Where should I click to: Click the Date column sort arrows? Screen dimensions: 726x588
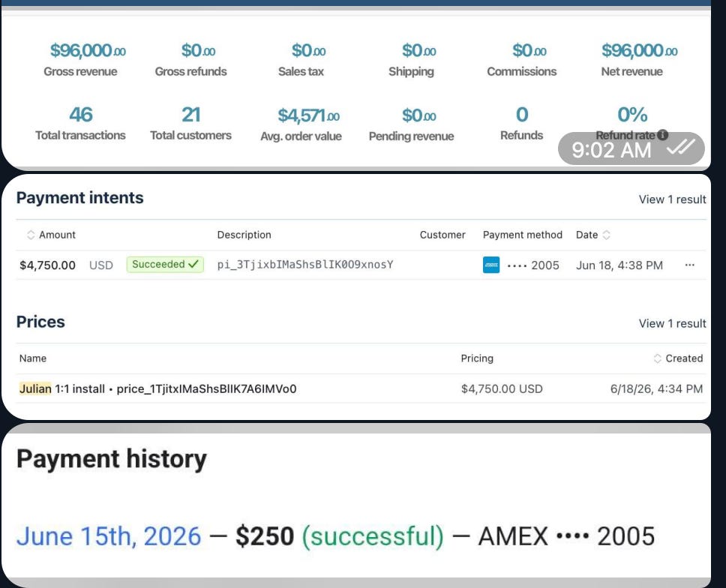(x=606, y=235)
